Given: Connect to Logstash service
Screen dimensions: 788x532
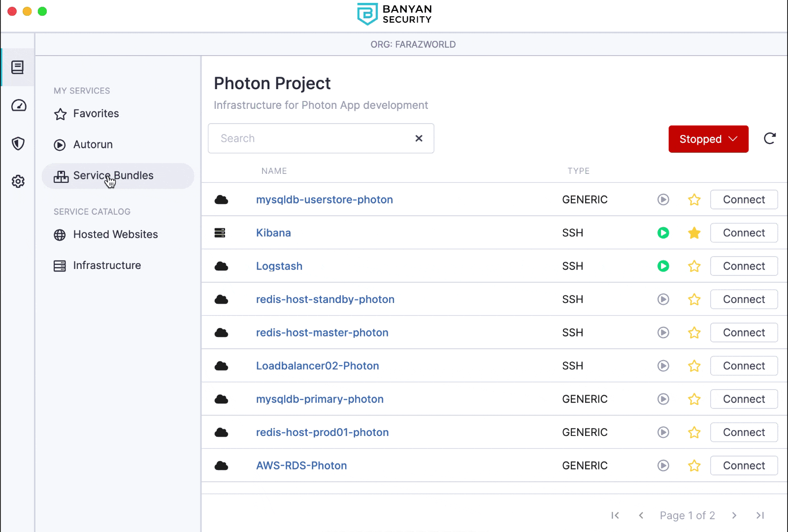Looking at the screenshot, I should [744, 266].
